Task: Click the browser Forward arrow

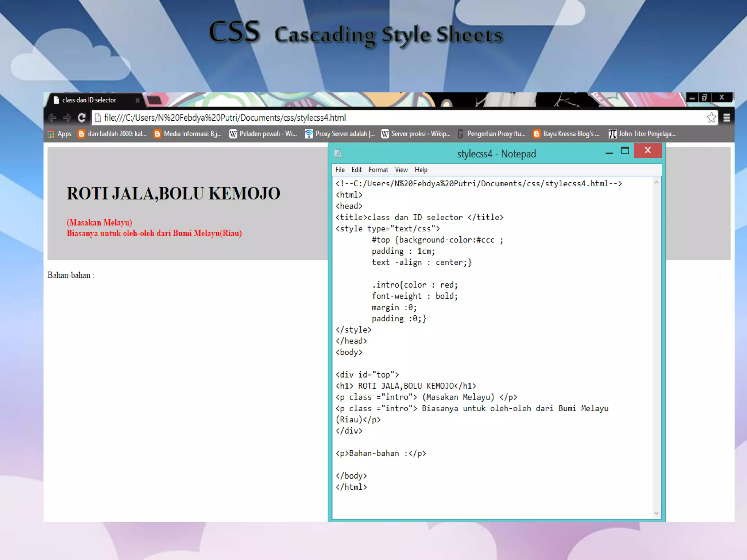Action: click(67, 118)
